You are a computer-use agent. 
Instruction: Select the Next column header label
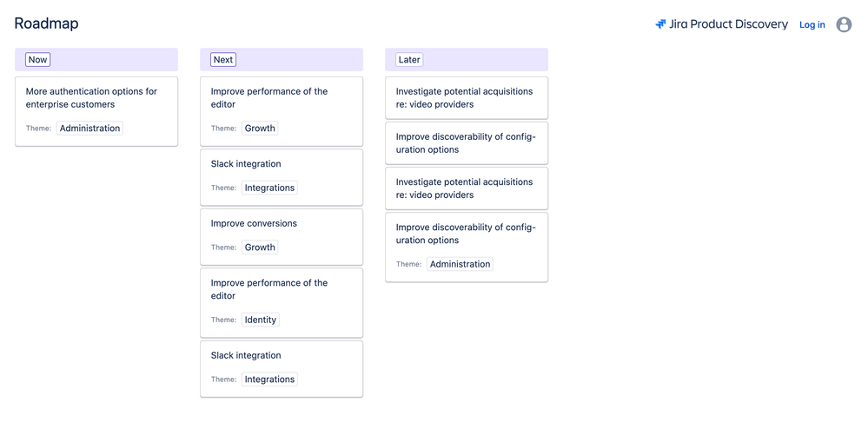(x=223, y=60)
